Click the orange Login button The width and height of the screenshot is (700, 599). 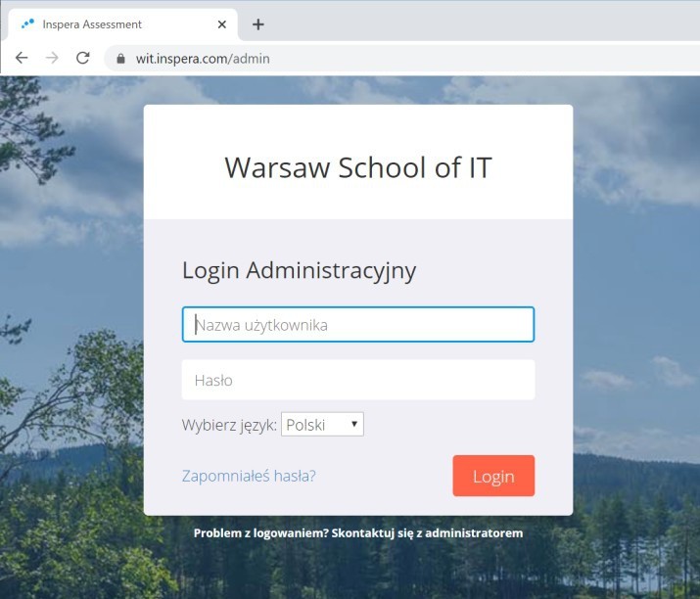[x=493, y=476]
